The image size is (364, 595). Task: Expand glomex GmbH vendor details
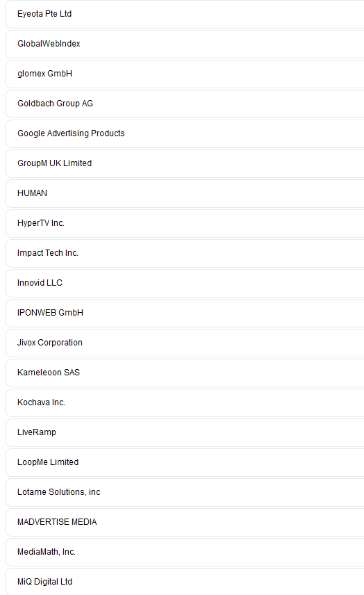[185, 74]
